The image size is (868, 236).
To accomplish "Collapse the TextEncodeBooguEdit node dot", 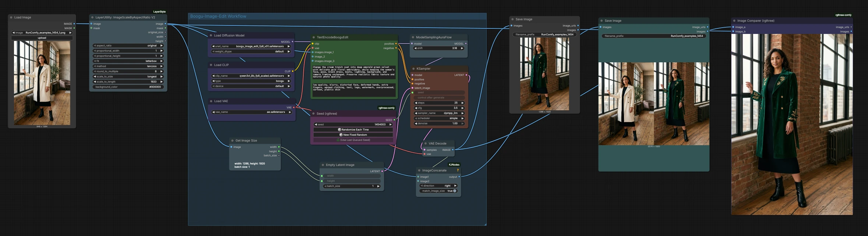I will (x=314, y=37).
